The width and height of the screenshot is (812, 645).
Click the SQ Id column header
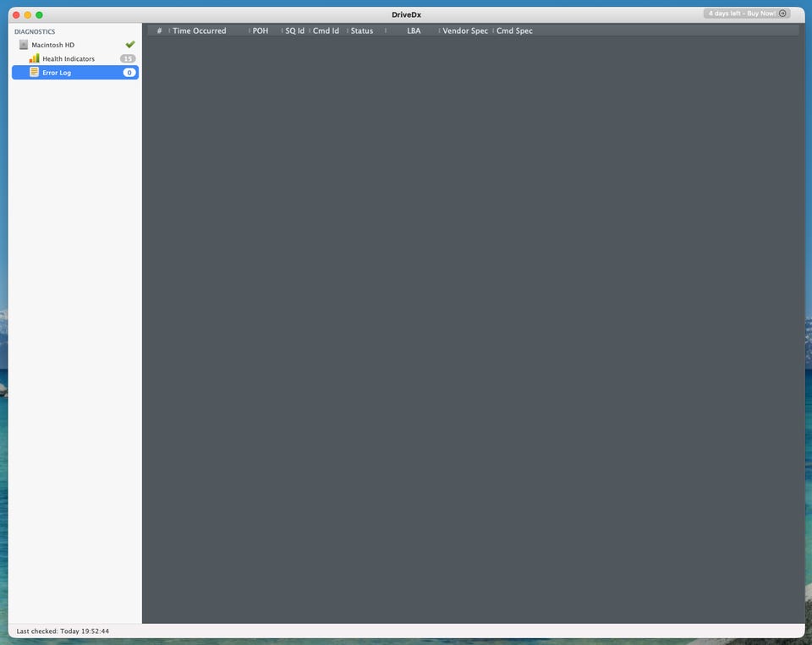(294, 31)
